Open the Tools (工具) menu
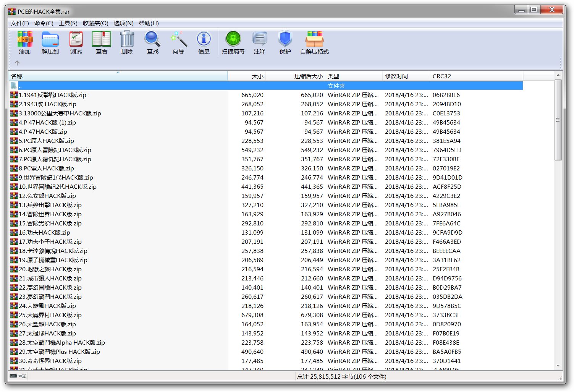The width and height of the screenshot is (574, 392). tap(68, 23)
